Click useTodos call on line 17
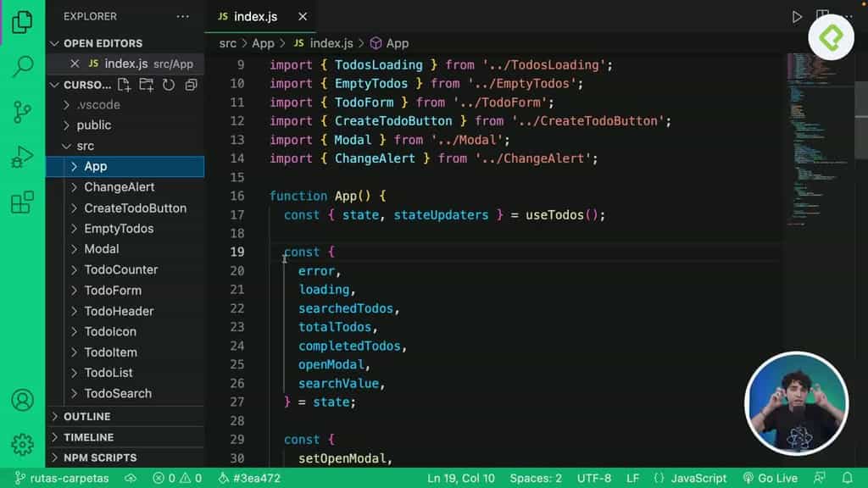This screenshot has width=868, height=488. [x=554, y=214]
